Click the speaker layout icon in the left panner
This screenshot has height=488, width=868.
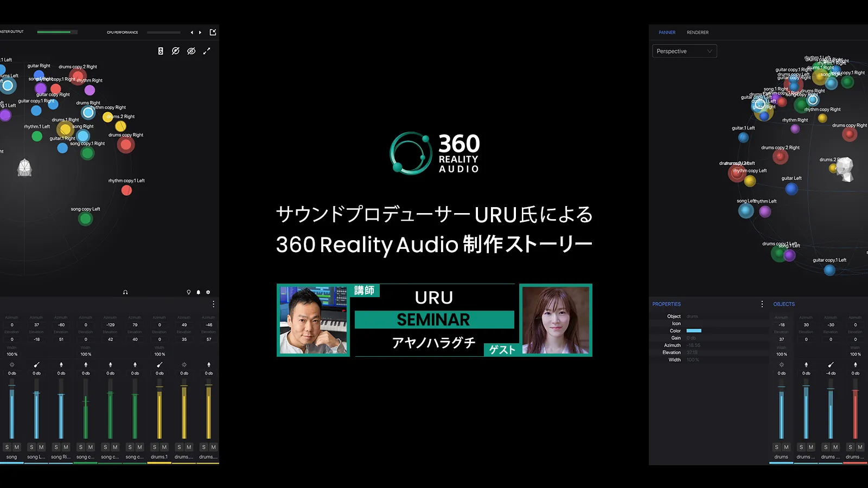pos(161,51)
